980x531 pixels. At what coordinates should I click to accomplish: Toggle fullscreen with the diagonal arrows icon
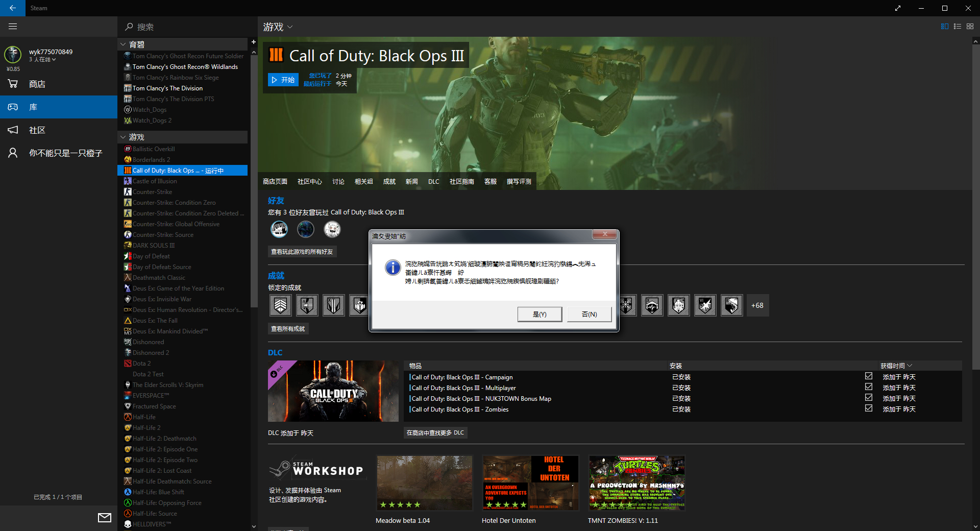898,8
